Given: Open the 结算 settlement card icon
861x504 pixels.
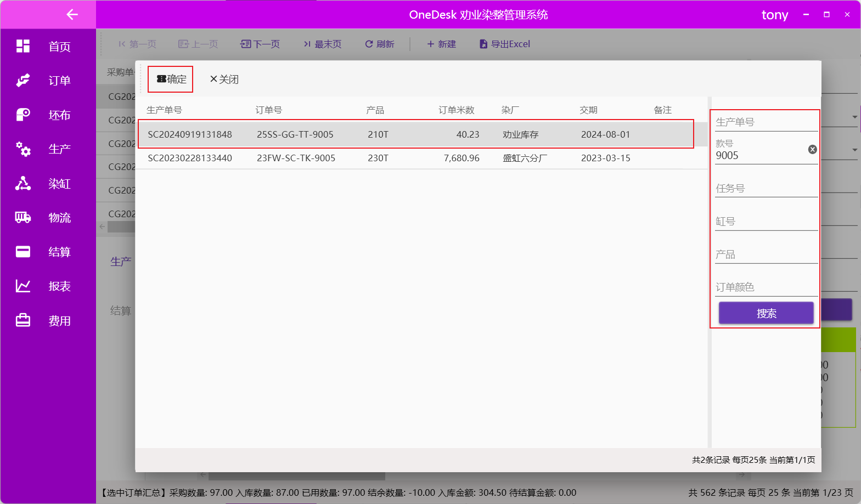Looking at the screenshot, I should coord(23,252).
